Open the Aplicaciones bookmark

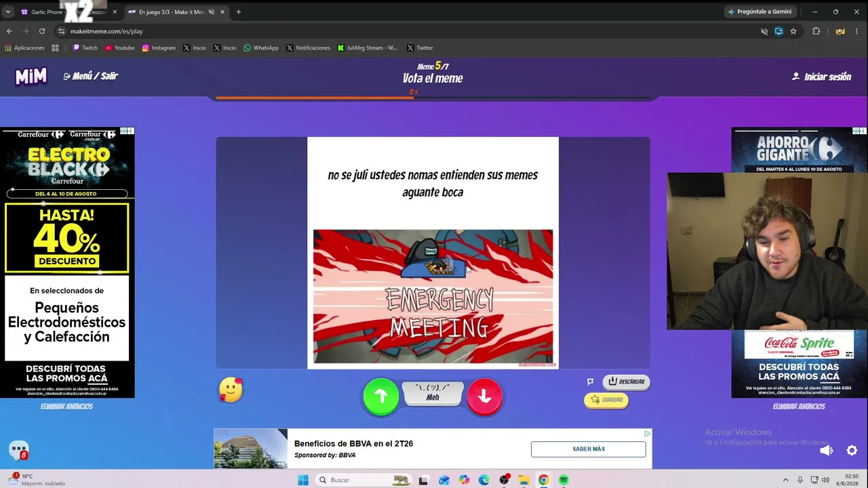point(24,47)
